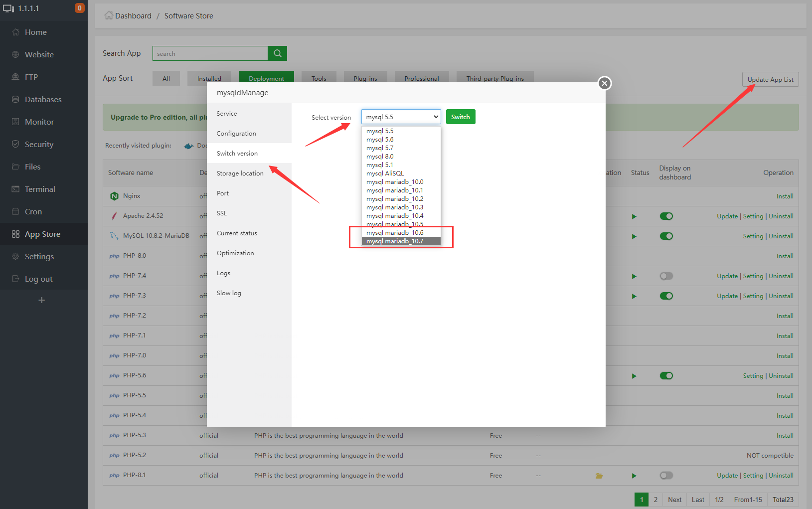Select Third-party Plug-ins tab

point(495,78)
